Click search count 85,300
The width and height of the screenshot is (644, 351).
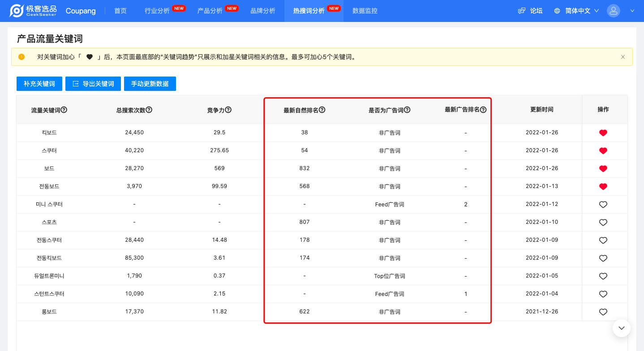134,258
